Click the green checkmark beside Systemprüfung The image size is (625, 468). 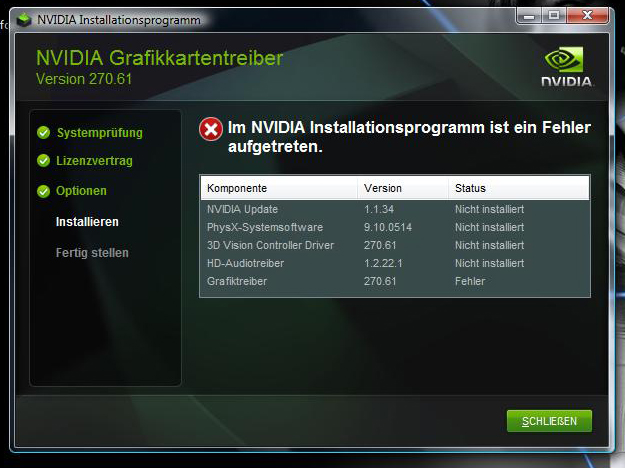click(43, 132)
